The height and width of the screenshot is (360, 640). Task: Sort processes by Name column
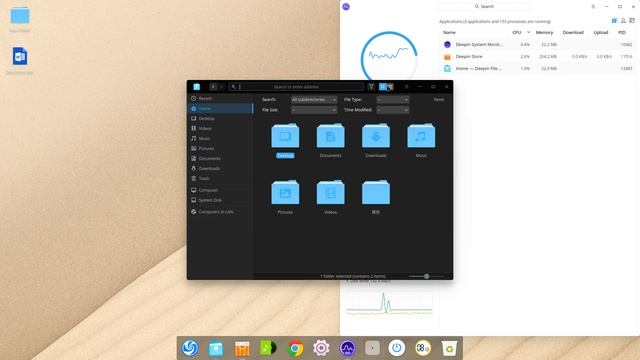pyautogui.click(x=449, y=32)
